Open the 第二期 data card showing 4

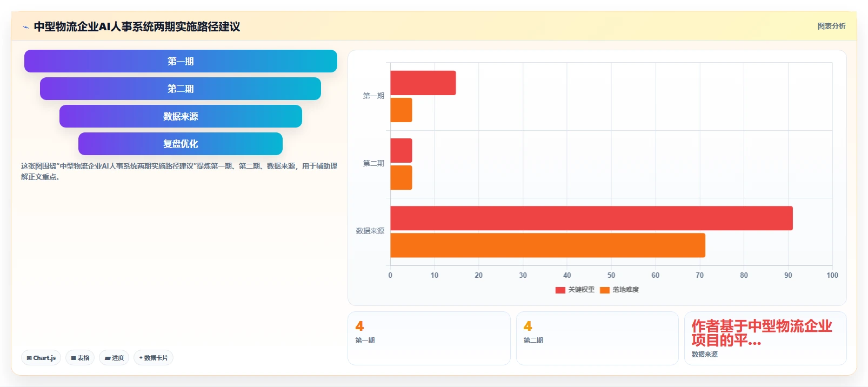597,338
